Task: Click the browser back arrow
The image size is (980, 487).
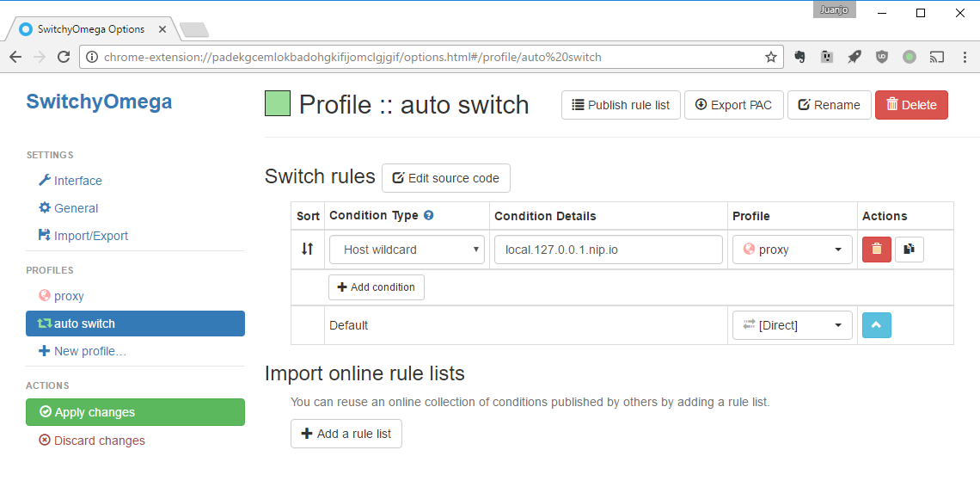Action: 15,57
